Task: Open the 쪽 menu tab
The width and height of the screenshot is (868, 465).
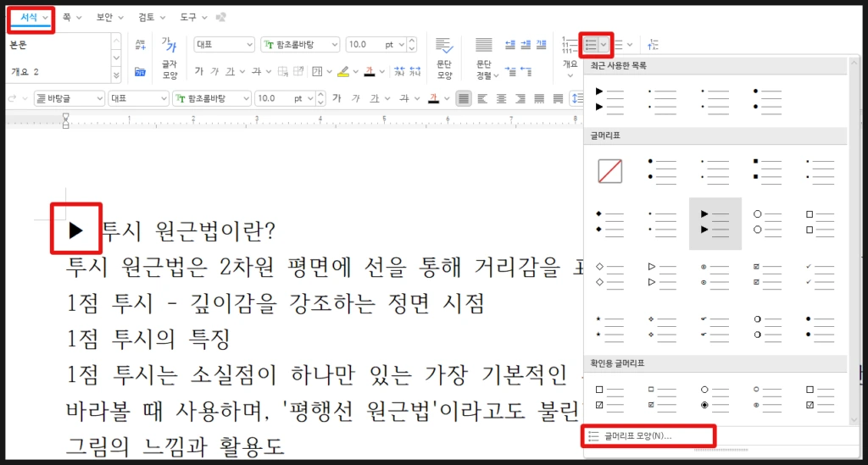Action: [x=71, y=17]
